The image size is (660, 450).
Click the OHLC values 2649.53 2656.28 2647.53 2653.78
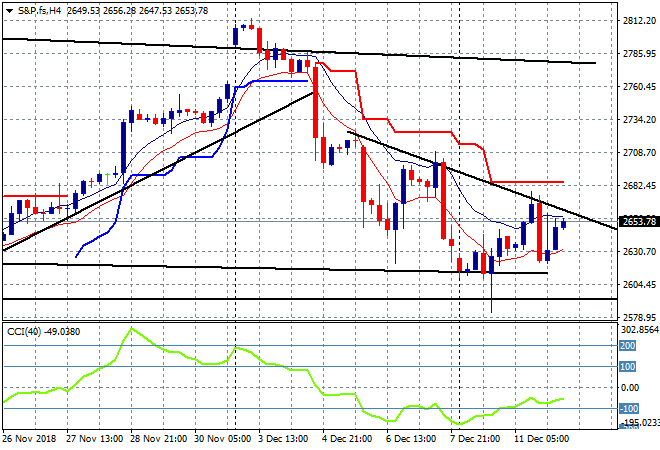(x=137, y=11)
